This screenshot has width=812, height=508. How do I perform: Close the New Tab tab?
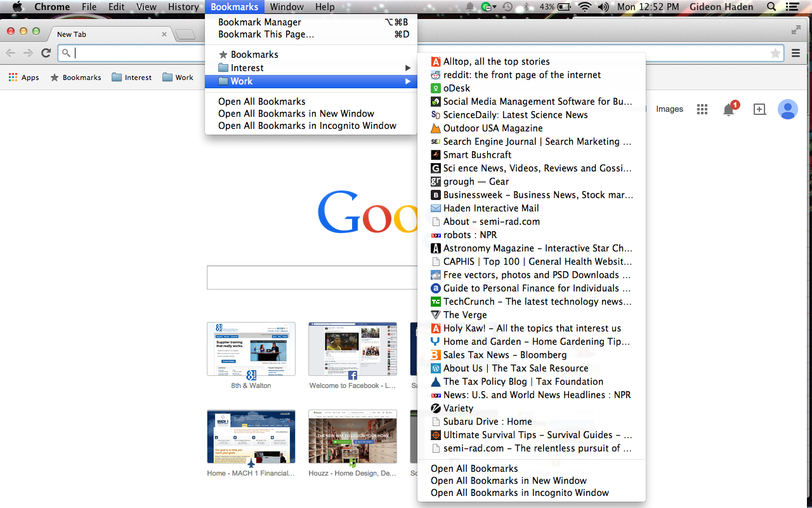tap(164, 34)
